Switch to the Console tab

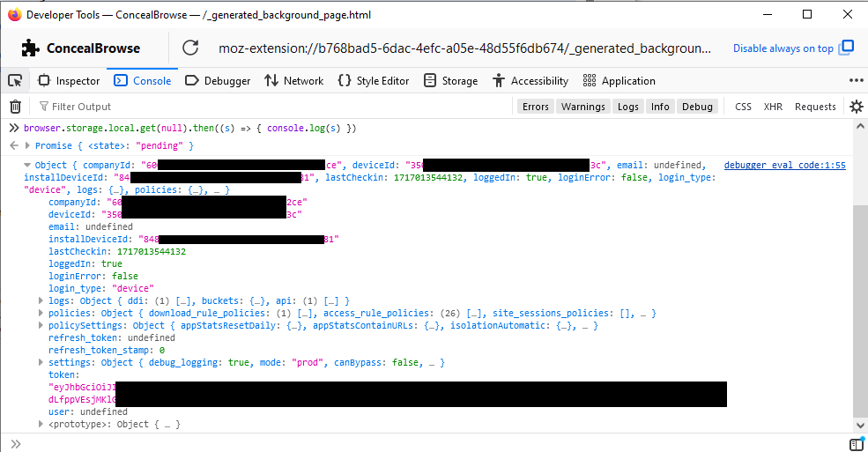[142, 81]
